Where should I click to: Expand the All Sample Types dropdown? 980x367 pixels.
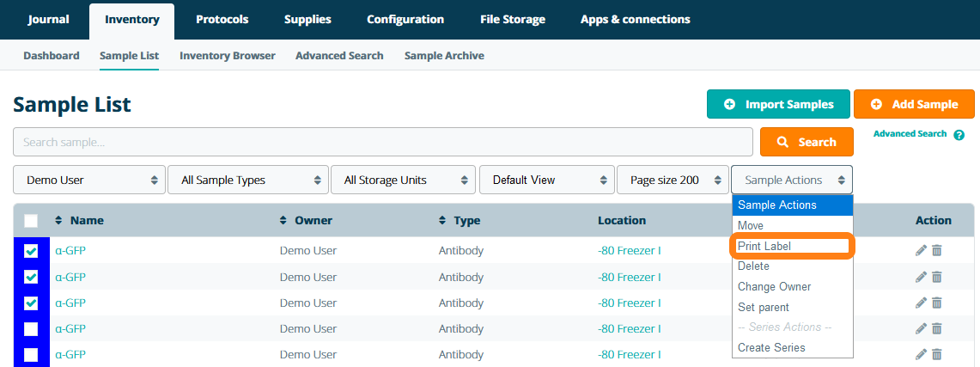(247, 180)
